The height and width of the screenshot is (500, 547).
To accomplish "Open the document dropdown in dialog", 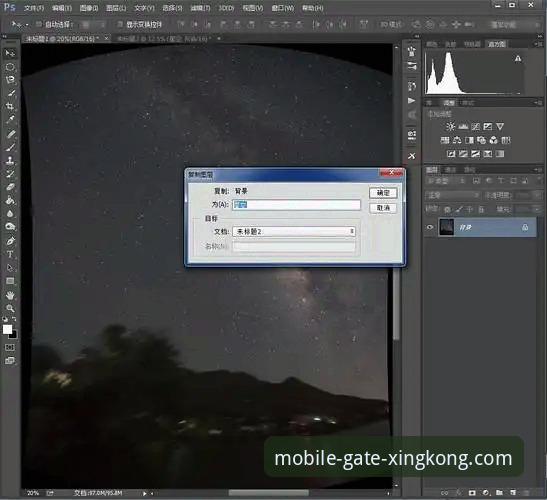I will pyautogui.click(x=294, y=231).
